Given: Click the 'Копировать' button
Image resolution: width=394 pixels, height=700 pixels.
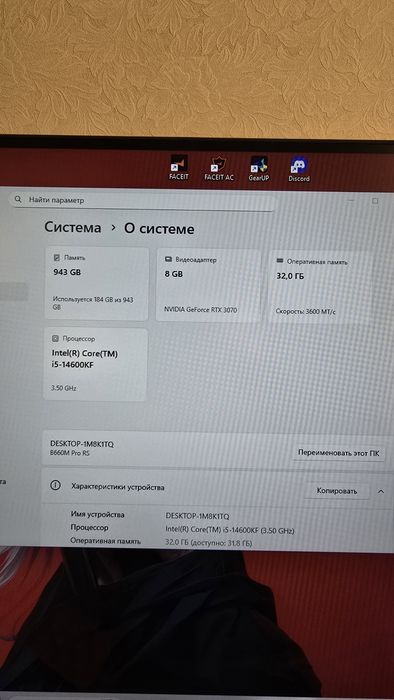Looking at the screenshot, I should click(x=337, y=491).
